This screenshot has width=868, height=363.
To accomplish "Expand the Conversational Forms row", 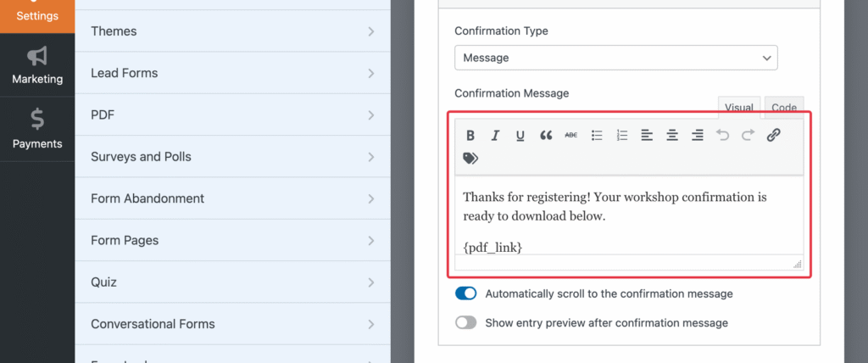I will 232,324.
